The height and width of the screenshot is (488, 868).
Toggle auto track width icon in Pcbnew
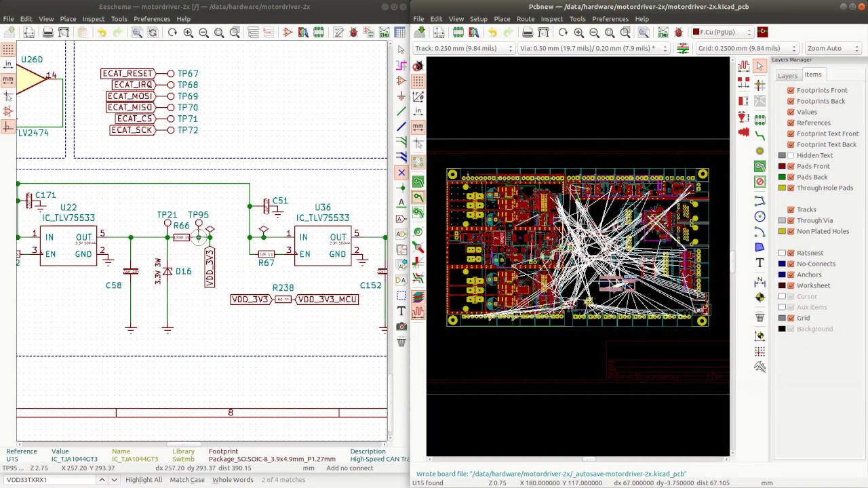tap(683, 48)
